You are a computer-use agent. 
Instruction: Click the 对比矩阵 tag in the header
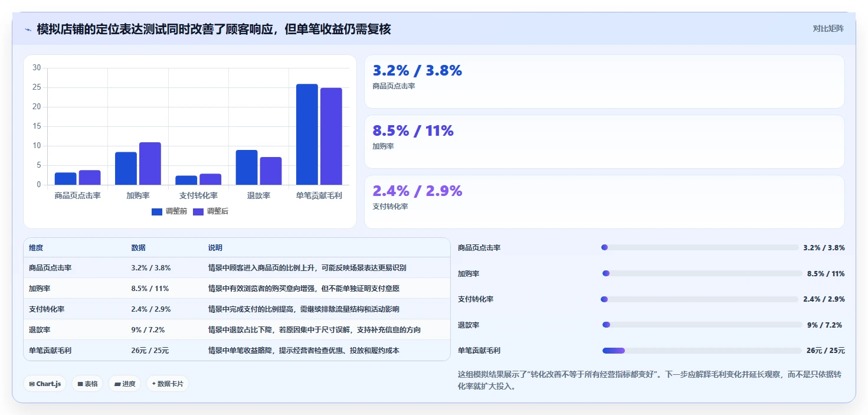tap(828, 28)
